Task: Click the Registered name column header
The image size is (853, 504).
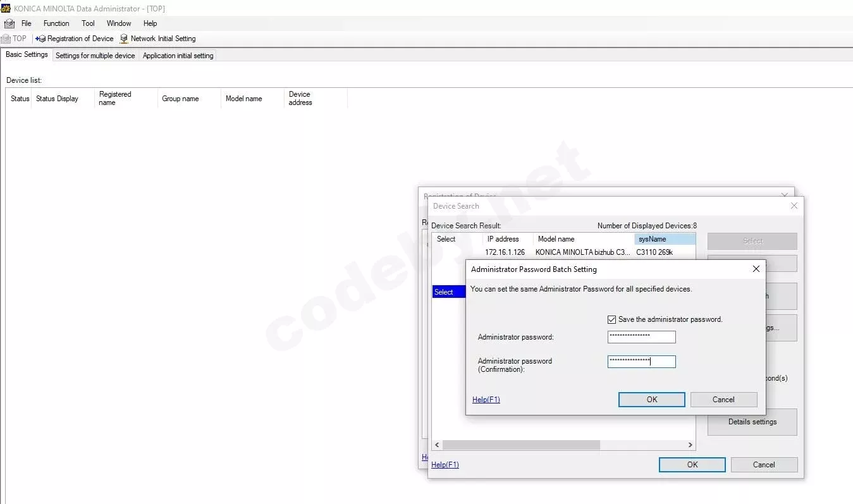Action: tap(126, 99)
